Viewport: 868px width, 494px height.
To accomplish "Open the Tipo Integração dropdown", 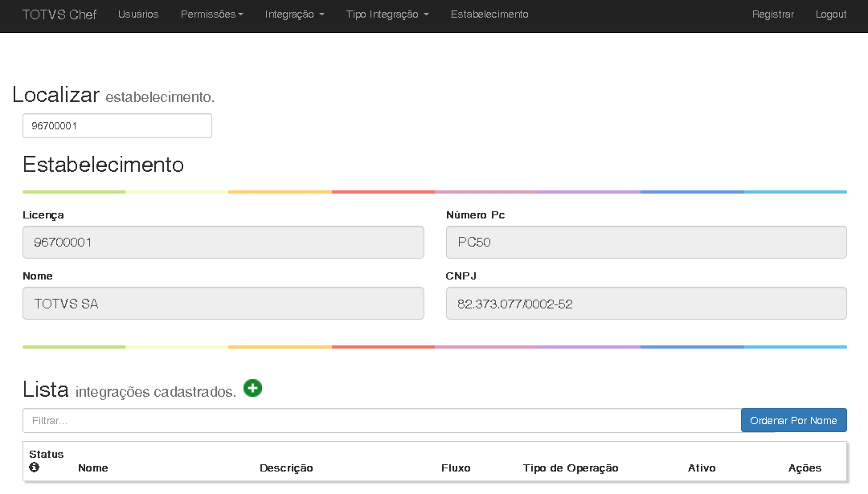I will pyautogui.click(x=387, y=14).
